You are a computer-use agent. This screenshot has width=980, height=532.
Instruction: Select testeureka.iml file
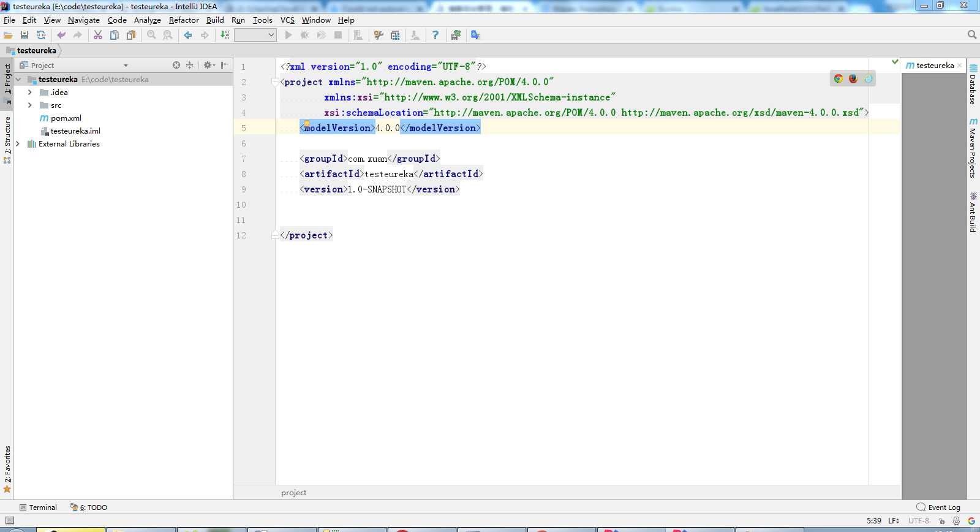(x=75, y=131)
